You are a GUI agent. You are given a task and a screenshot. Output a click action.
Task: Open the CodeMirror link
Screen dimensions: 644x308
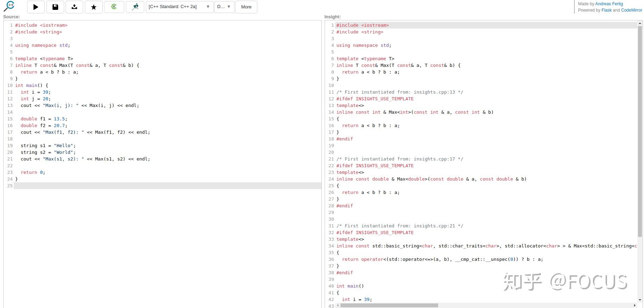coord(632,10)
